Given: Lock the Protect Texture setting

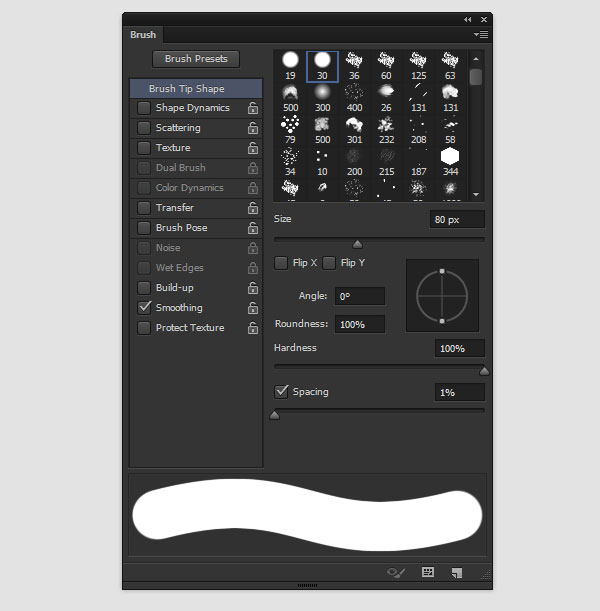Looking at the screenshot, I should pyautogui.click(x=253, y=328).
